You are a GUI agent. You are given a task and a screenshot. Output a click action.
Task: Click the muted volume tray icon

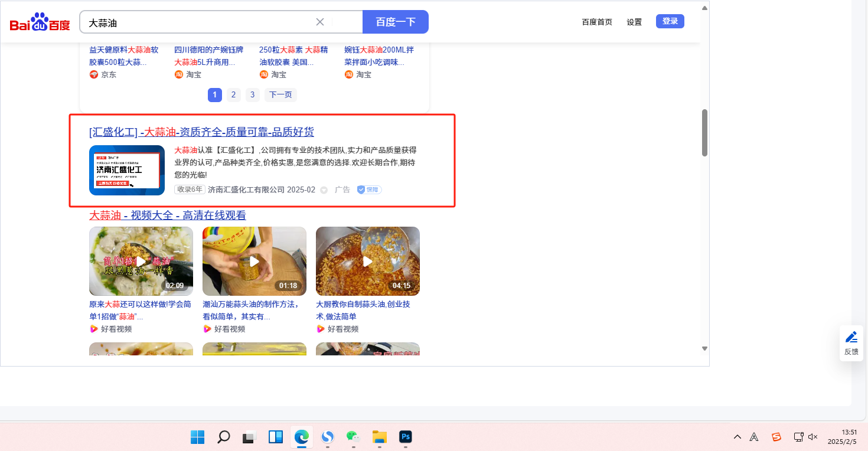click(x=813, y=437)
